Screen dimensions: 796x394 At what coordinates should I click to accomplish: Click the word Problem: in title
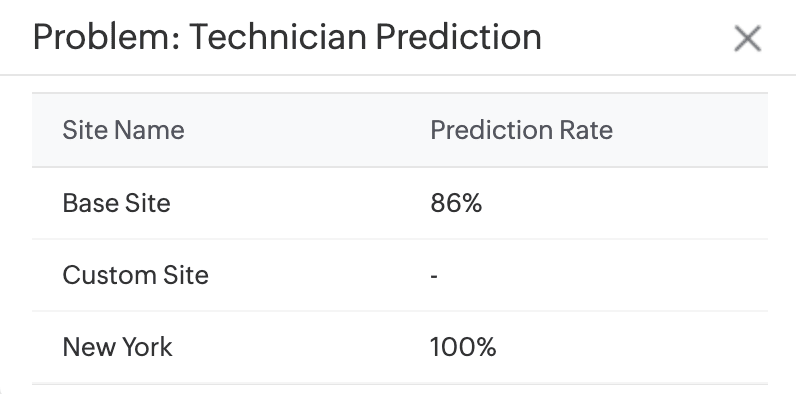coord(107,37)
